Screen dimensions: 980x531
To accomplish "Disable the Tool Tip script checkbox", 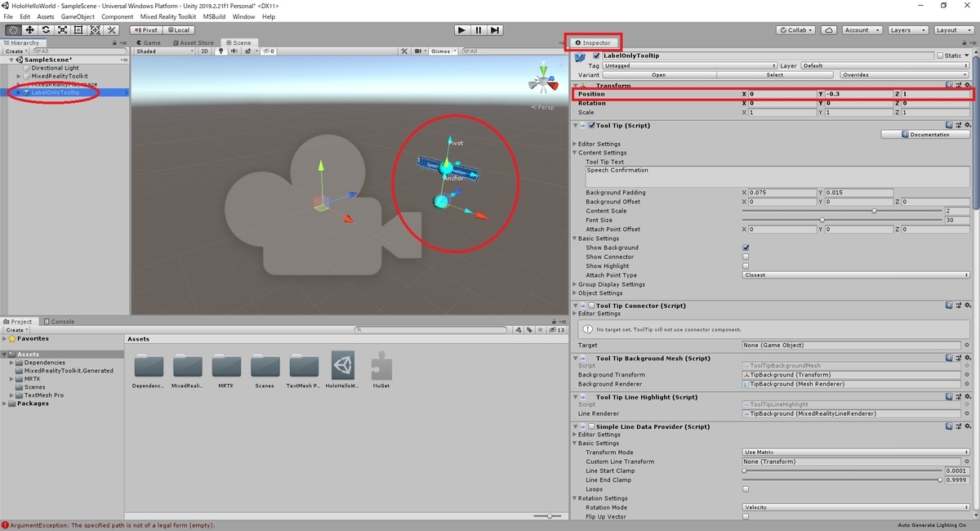I will coord(593,125).
